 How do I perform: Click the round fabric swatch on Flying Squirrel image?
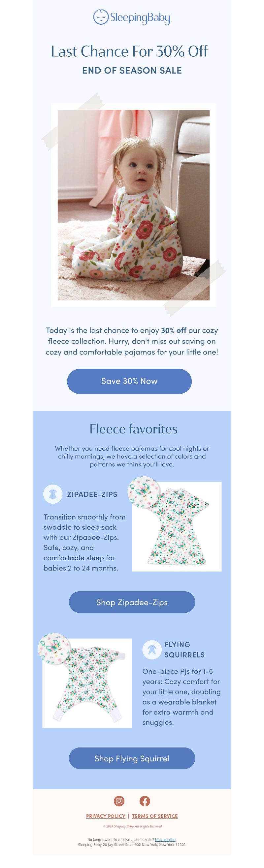[54, 649]
